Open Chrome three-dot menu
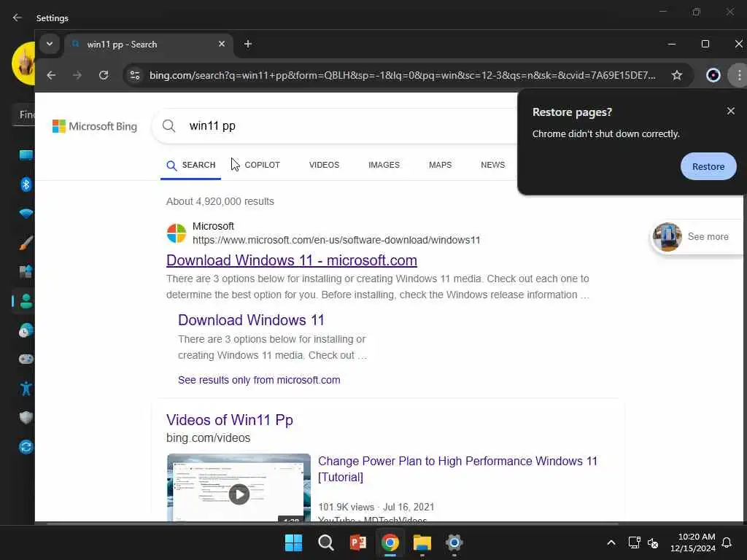Image resolution: width=747 pixels, height=560 pixels. pyautogui.click(x=738, y=75)
